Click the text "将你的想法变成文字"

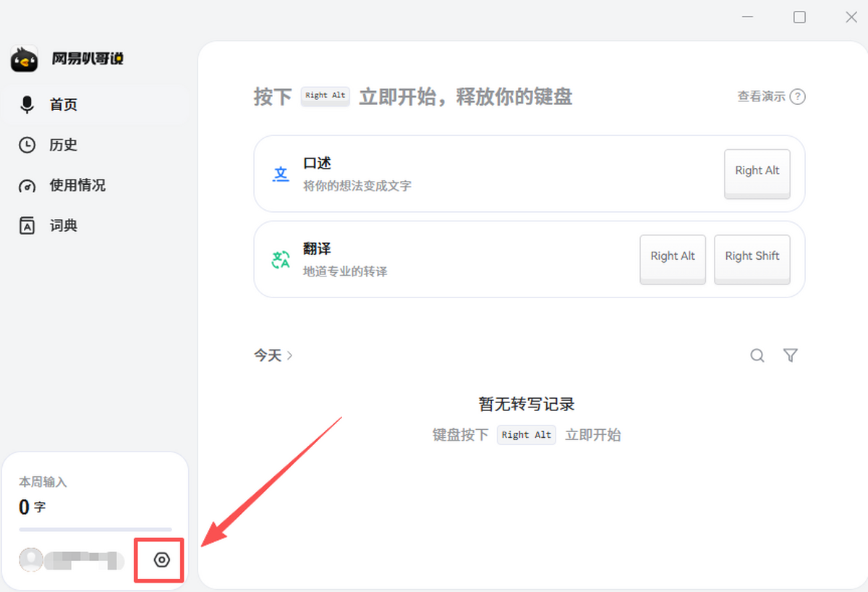[x=357, y=186]
